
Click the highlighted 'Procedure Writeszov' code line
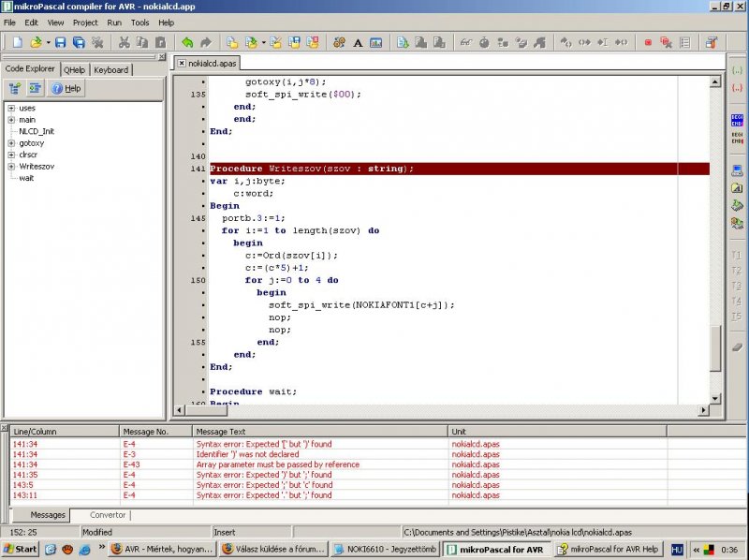pos(460,169)
